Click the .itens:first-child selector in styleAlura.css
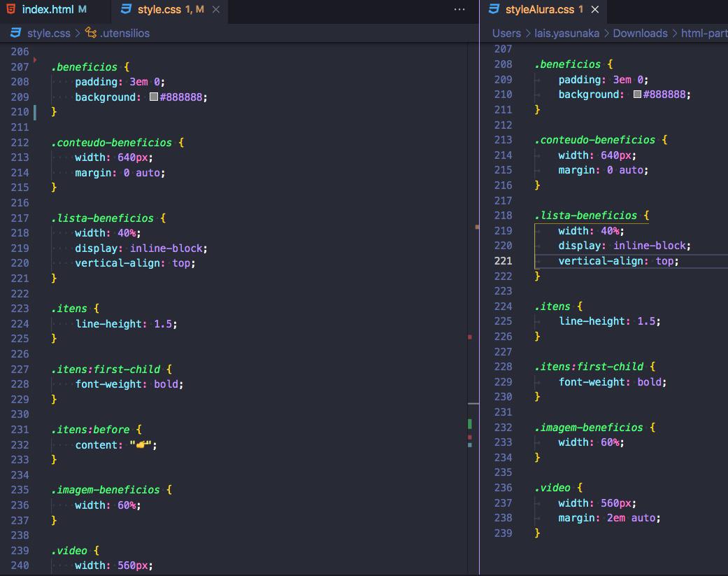 point(589,367)
